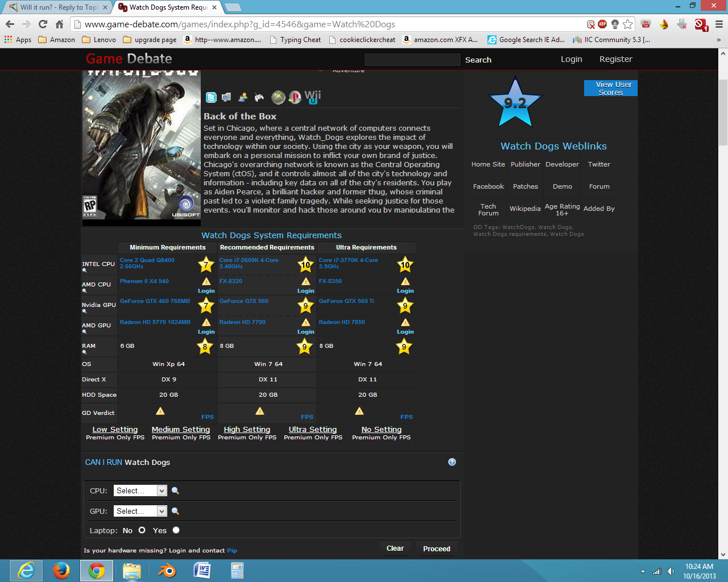Click the warning triangle under Minimum GD Verdict
The width and height of the screenshot is (728, 582).
tap(160, 411)
